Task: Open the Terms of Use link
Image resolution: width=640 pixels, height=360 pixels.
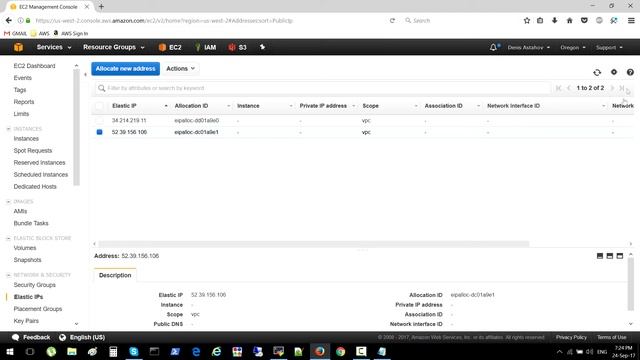Action: click(x=611, y=338)
